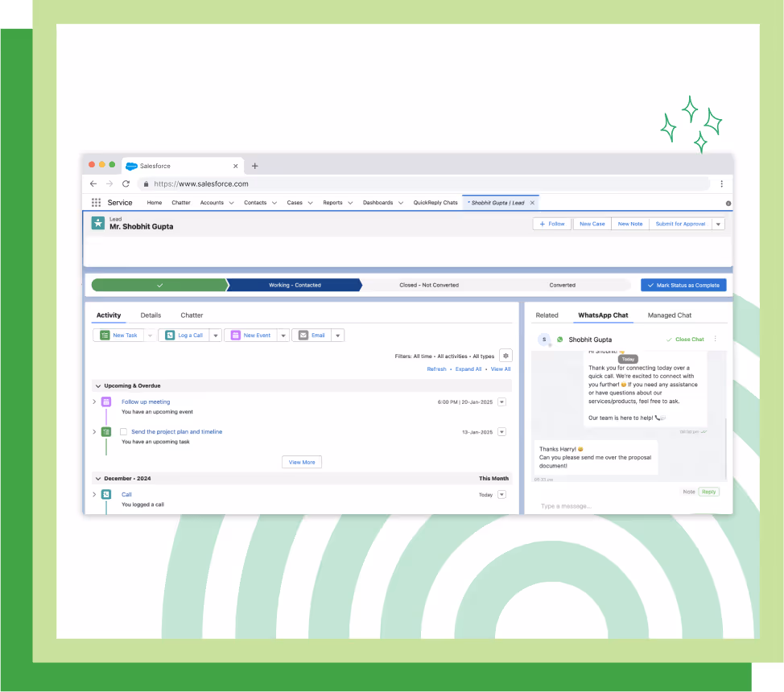Click the New Task icon

(105, 336)
